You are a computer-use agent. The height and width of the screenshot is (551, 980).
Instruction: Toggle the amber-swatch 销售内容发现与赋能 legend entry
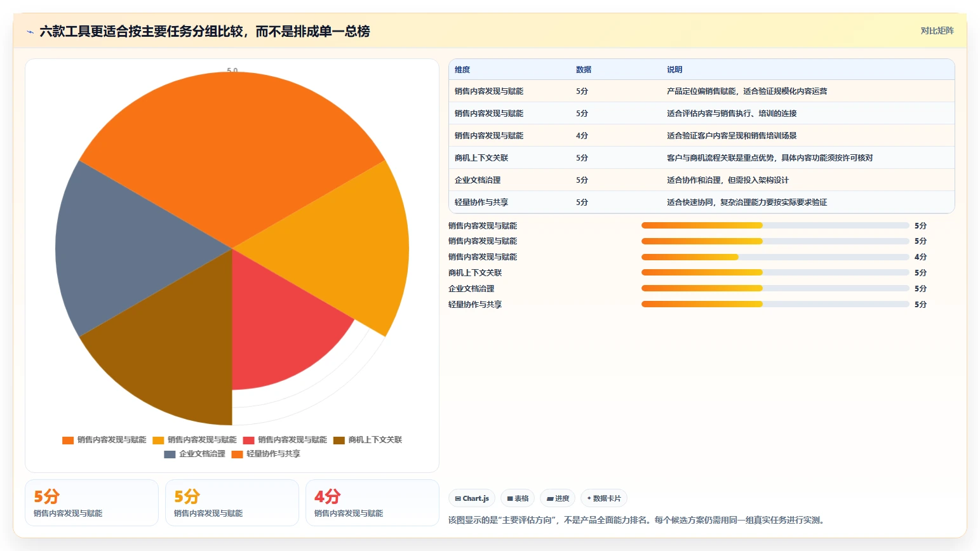[194, 440]
